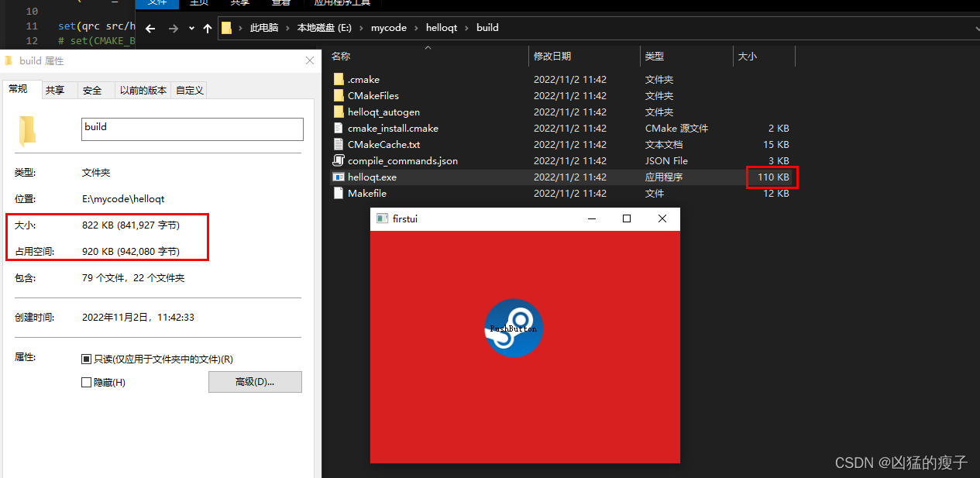Open 高级(D)... advanced attributes button
This screenshot has width=980, height=478.
[255, 382]
